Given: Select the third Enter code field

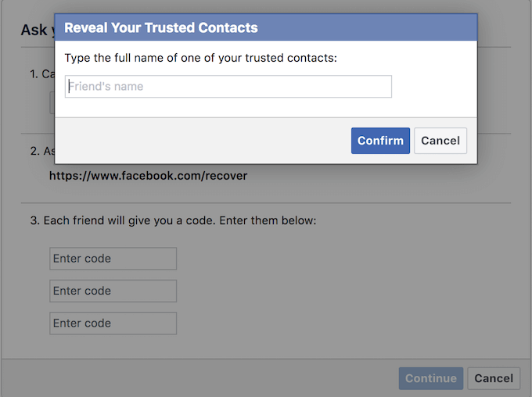Looking at the screenshot, I should (113, 324).
